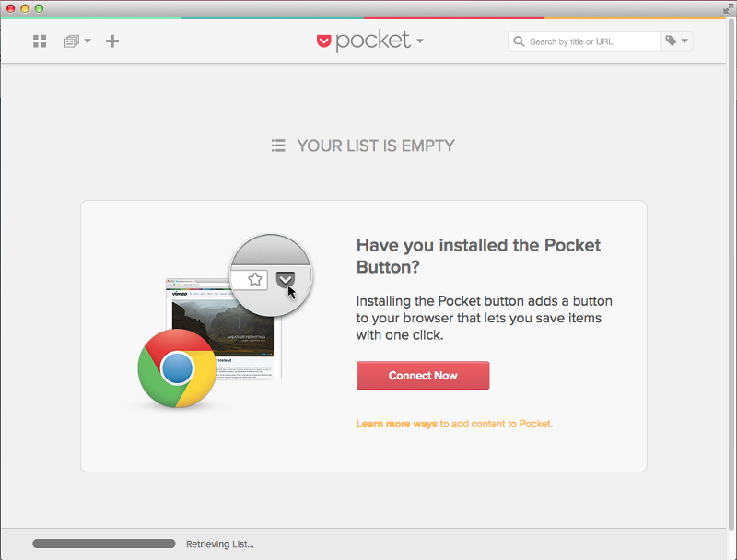Switch to the tile grid view
The height and width of the screenshot is (560, 737).
pos(40,41)
